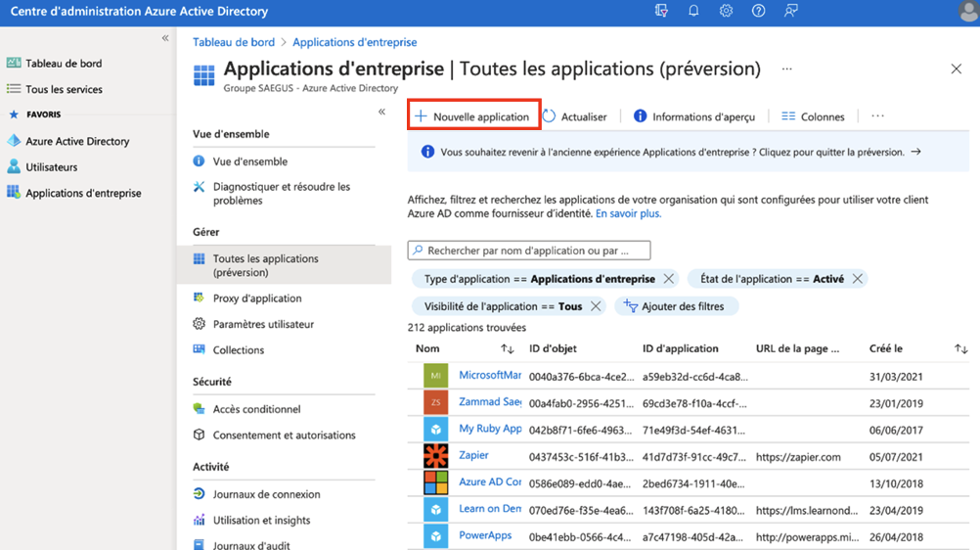Collapse the inner menu pane with double chevron

(x=381, y=112)
